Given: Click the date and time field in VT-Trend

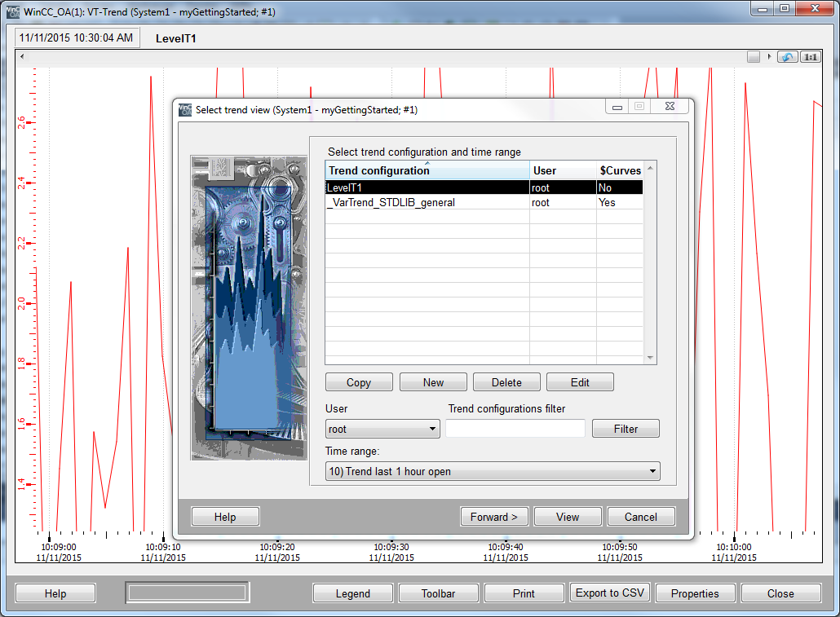Looking at the screenshot, I should tap(77, 37).
